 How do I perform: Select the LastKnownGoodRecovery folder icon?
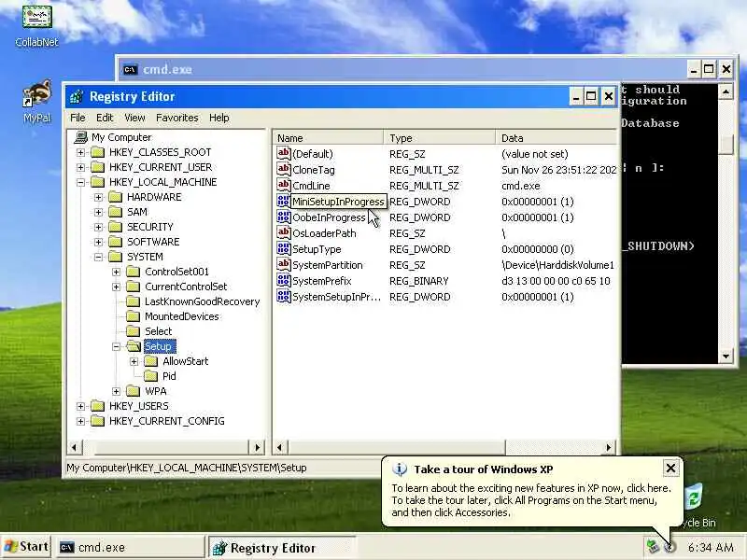[134, 301]
